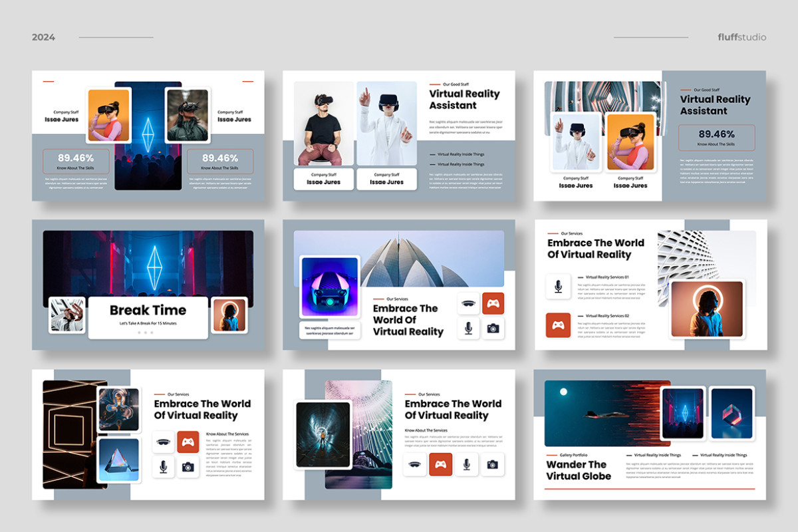Click the red gamepad icon beside "World Of Virtual Reality"
This screenshot has width=798, height=532.
coord(493,303)
